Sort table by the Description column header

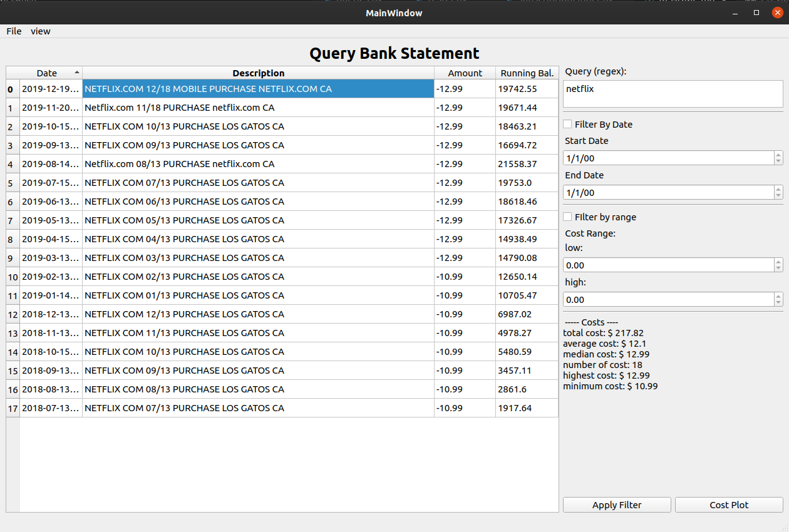coord(258,73)
